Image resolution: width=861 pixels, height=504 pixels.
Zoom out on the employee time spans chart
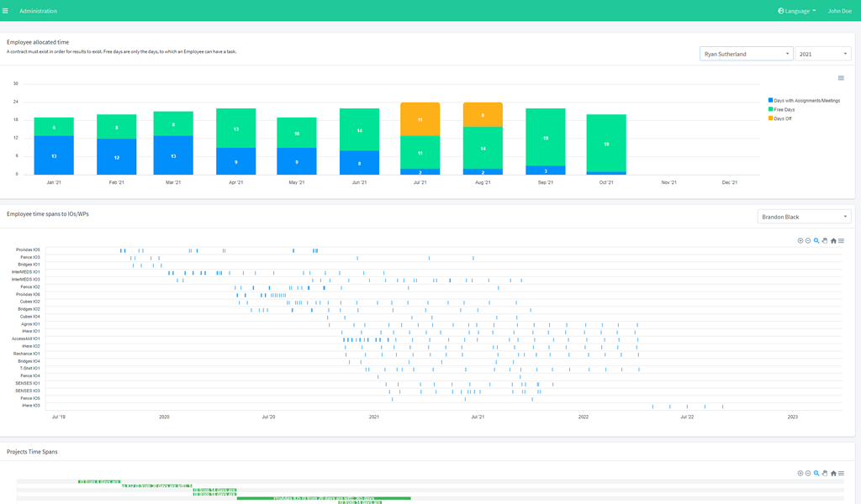coord(808,241)
